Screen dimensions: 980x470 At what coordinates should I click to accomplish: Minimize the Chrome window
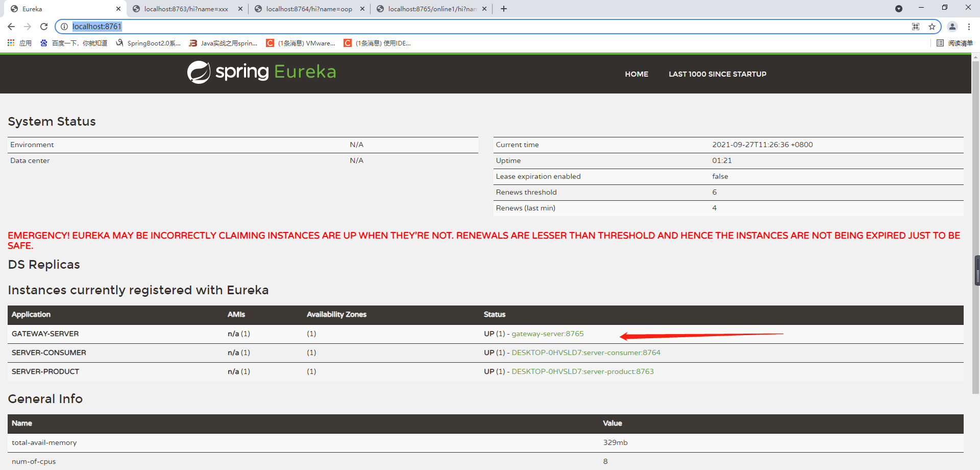pyautogui.click(x=921, y=8)
